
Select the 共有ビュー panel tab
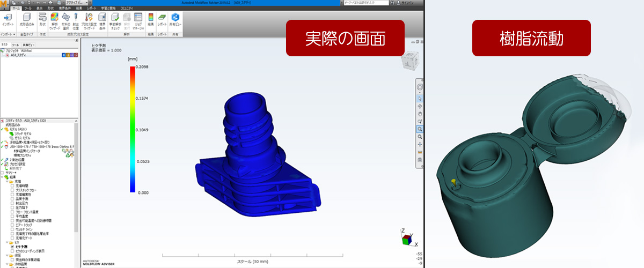pos(28,44)
